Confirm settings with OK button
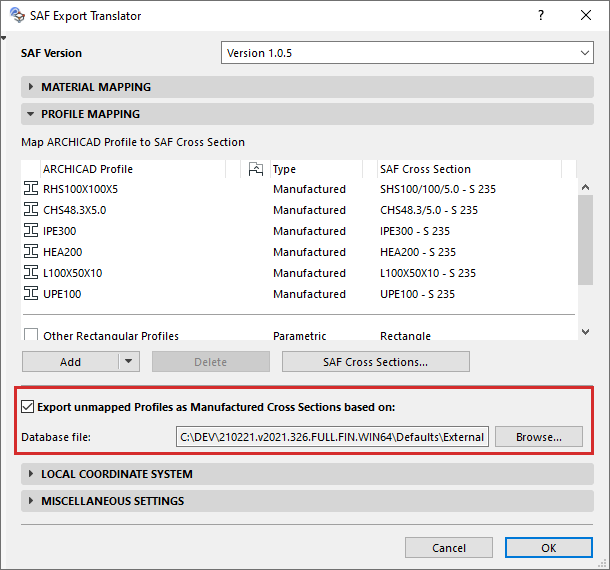The width and height of the screenshot is (610, 570). pos(549,547)
